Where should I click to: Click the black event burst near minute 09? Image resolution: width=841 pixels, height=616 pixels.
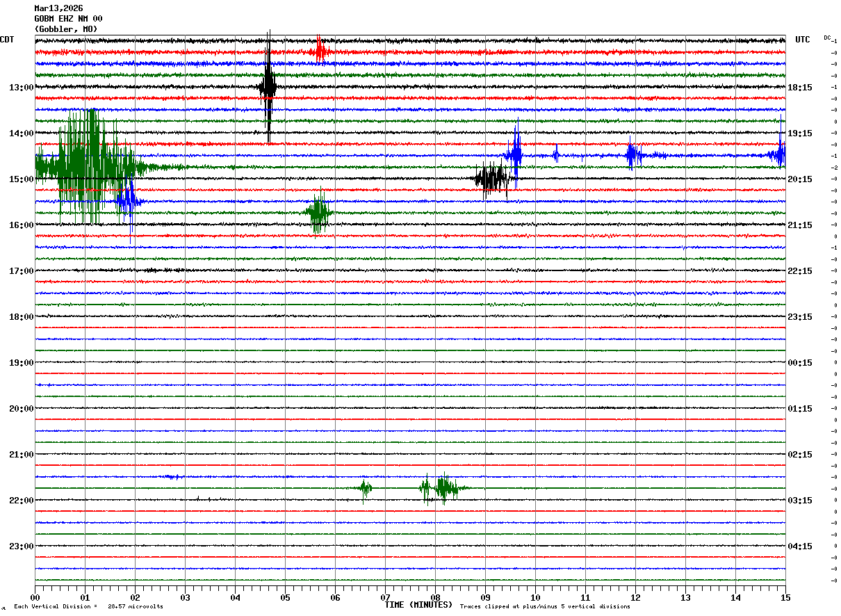pos(492,179)
